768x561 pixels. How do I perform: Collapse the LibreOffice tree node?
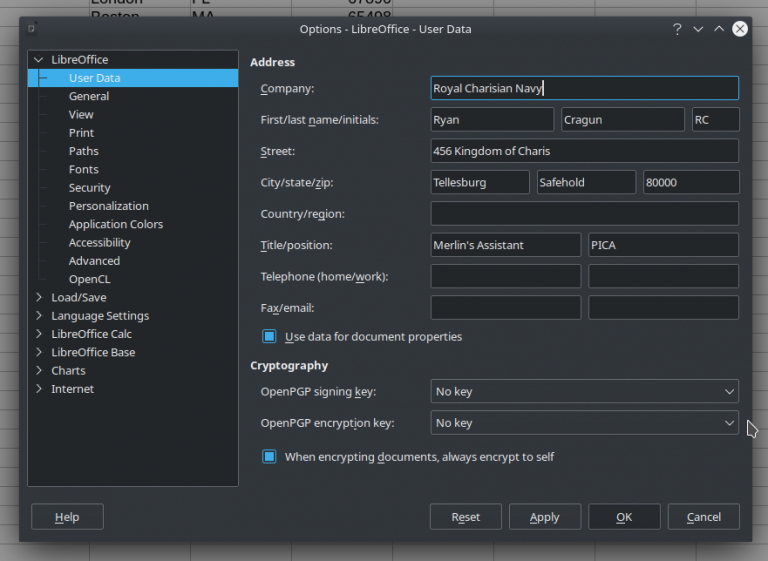39,60
